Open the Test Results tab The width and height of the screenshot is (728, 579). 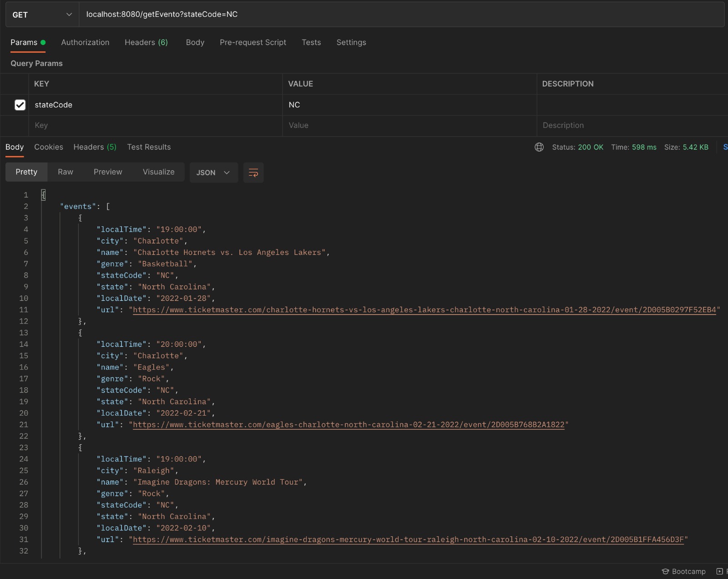pyautogui.click(x=149, y=147)
